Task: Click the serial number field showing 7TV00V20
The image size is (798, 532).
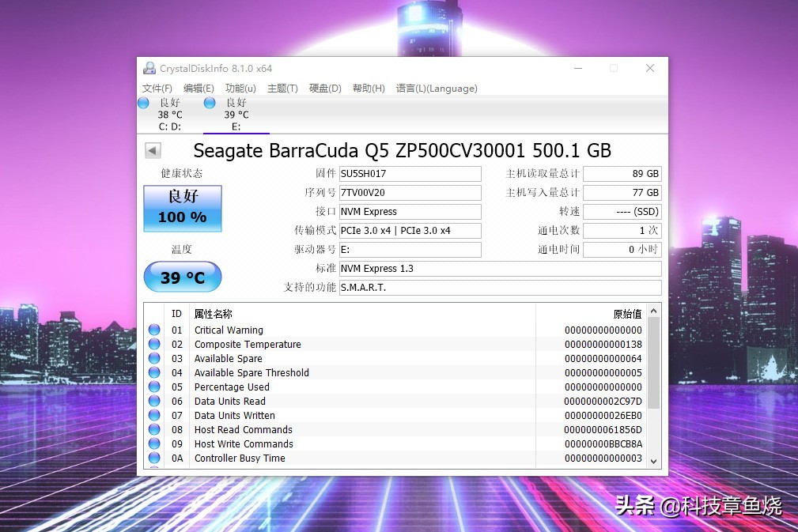Action: (x=410, y=192)
